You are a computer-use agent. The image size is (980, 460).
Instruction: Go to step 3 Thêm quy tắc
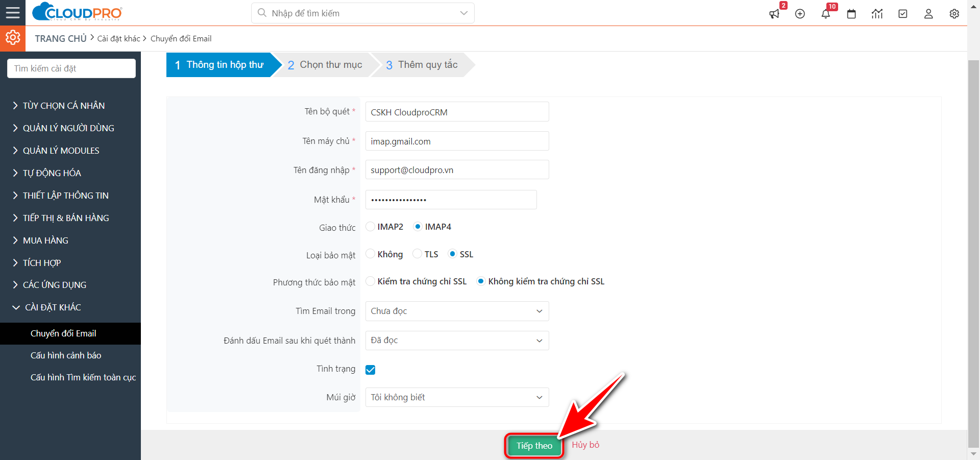click(x=422, y=65)
